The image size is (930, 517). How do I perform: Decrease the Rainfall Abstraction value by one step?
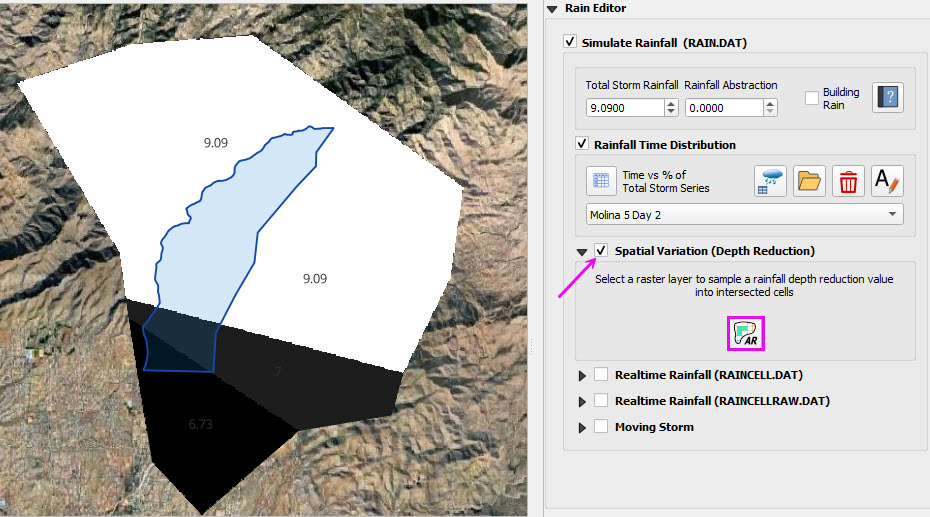pos(771,112)
